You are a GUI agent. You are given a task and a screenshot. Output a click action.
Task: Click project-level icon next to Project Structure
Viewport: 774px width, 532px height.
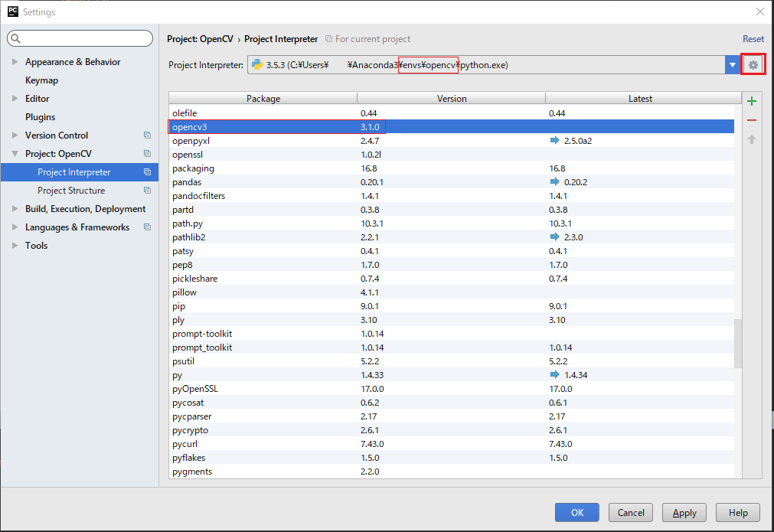point(147,190)
